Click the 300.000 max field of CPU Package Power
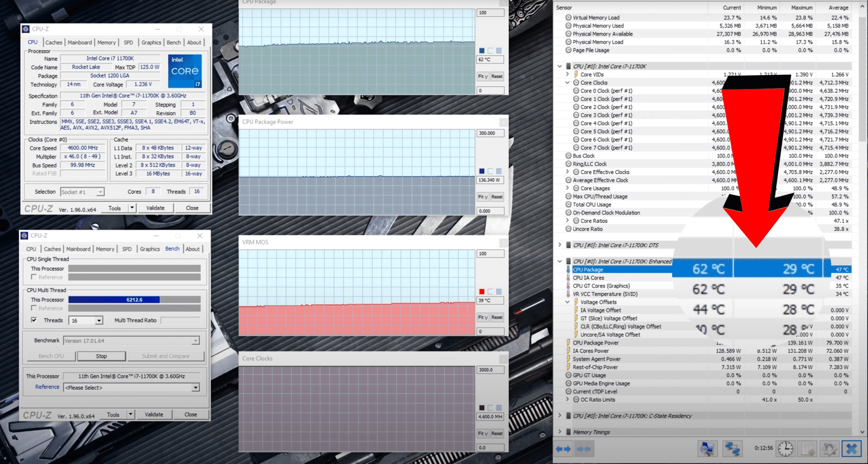The image size is (868, 464). 490,133
